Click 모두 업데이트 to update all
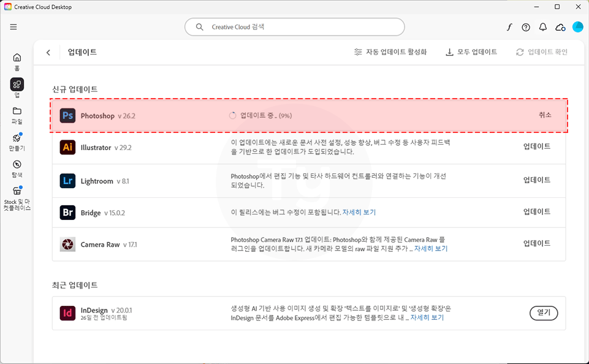 471,52
